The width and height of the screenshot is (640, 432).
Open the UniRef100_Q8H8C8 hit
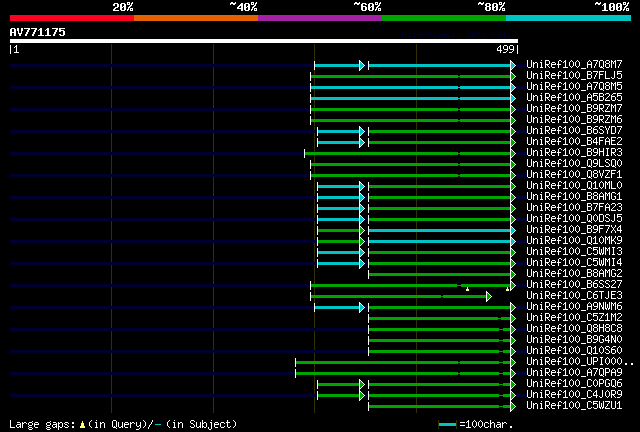click(x=574, y=329)
